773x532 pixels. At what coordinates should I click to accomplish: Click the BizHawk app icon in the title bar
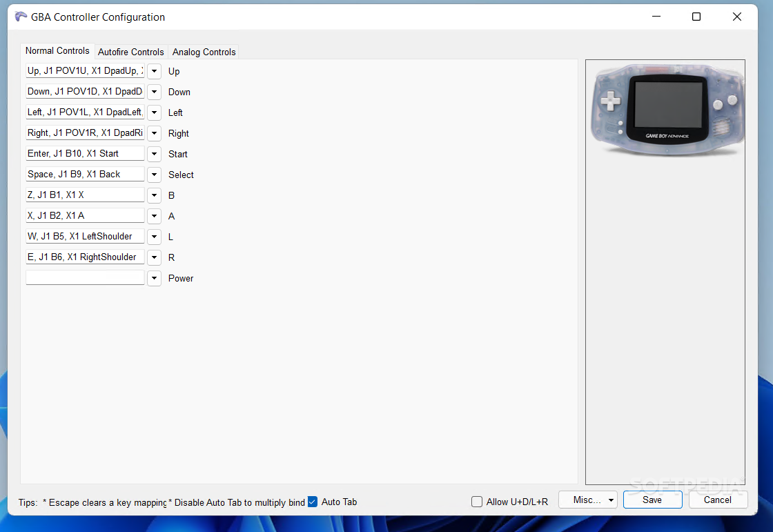click(21, 17)
